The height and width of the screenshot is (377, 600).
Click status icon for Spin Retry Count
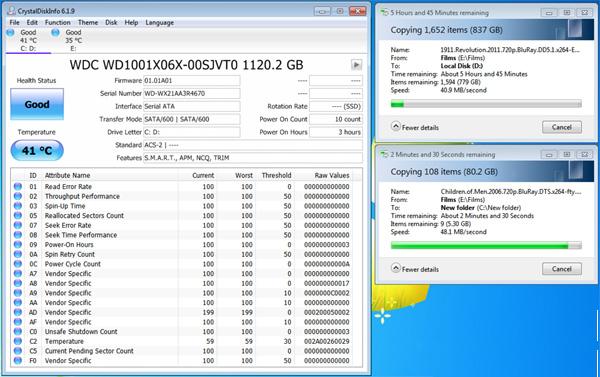tap(18, 254)
